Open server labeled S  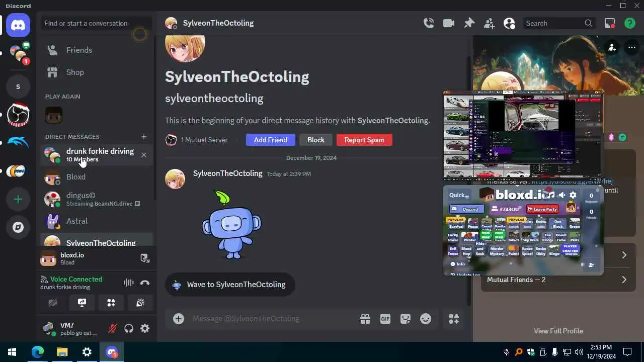coord(18,86)
